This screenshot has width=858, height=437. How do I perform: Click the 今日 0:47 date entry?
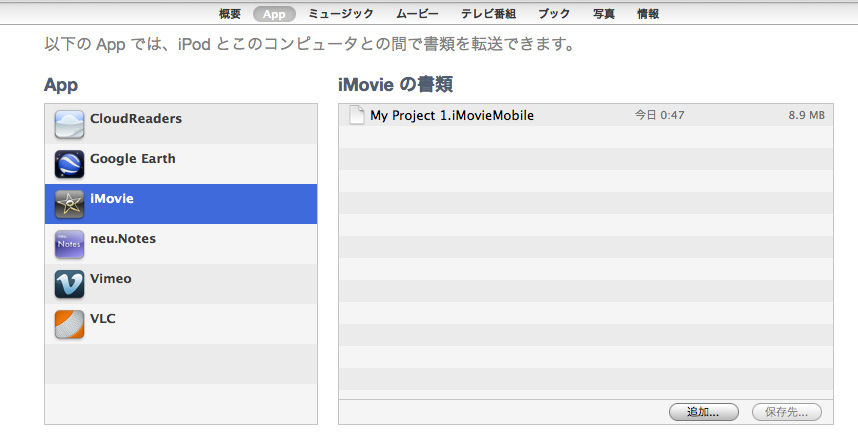659,115
